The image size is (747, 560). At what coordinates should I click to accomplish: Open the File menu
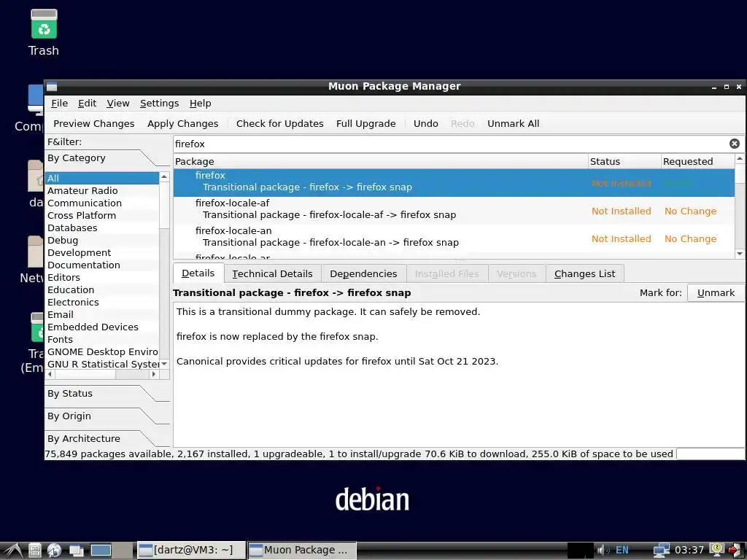60,104
